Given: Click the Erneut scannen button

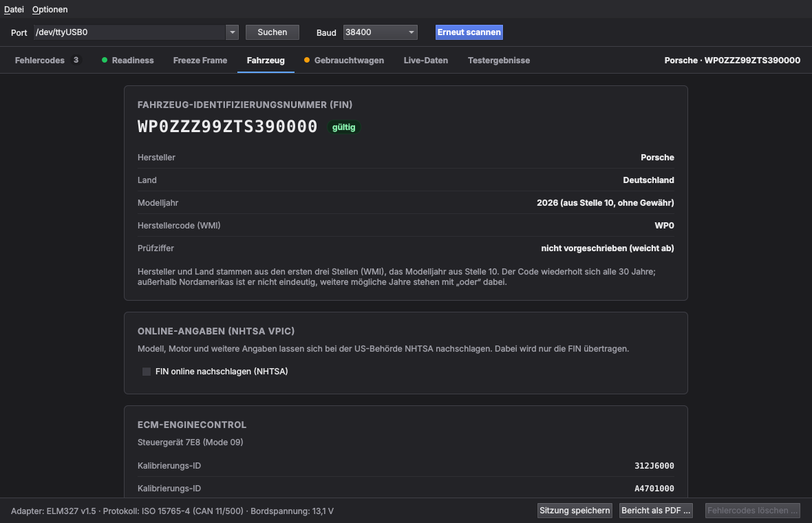Looking at the screenshot, I should point(469,32).
